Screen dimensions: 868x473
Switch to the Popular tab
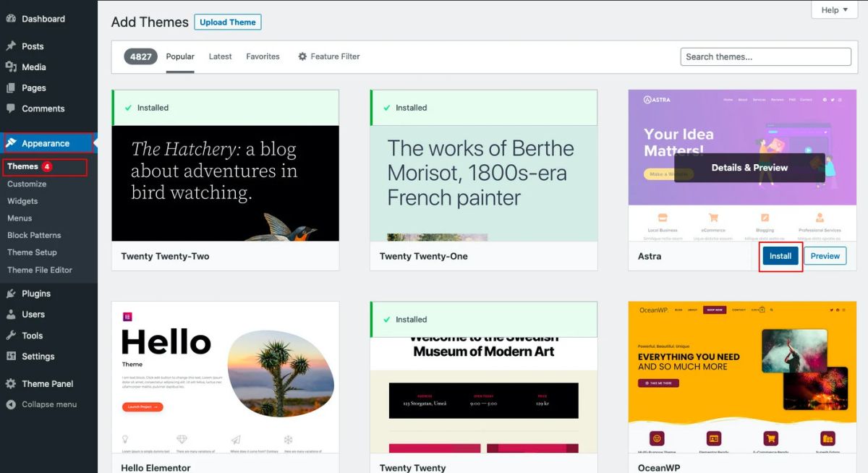pyautogui.click(x=180, y=56)
